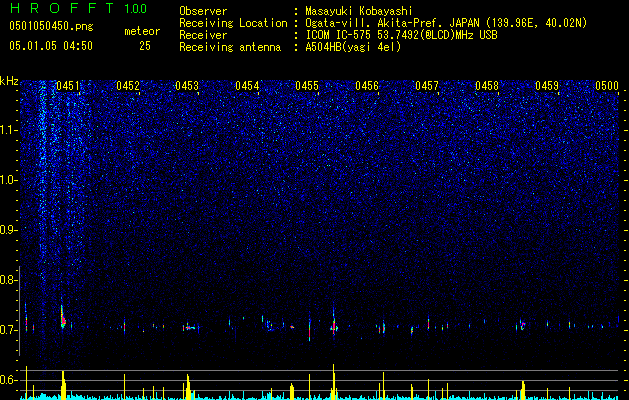Image resolution: width=629 pixels, height=400 pixels.
Task: Click the 0456 time marker
Action: (367, 85)
